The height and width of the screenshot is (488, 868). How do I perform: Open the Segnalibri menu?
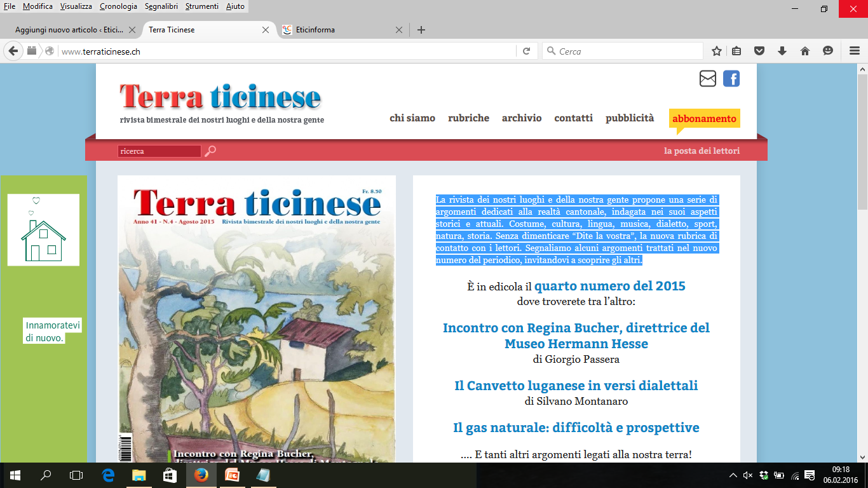(161, 6)
